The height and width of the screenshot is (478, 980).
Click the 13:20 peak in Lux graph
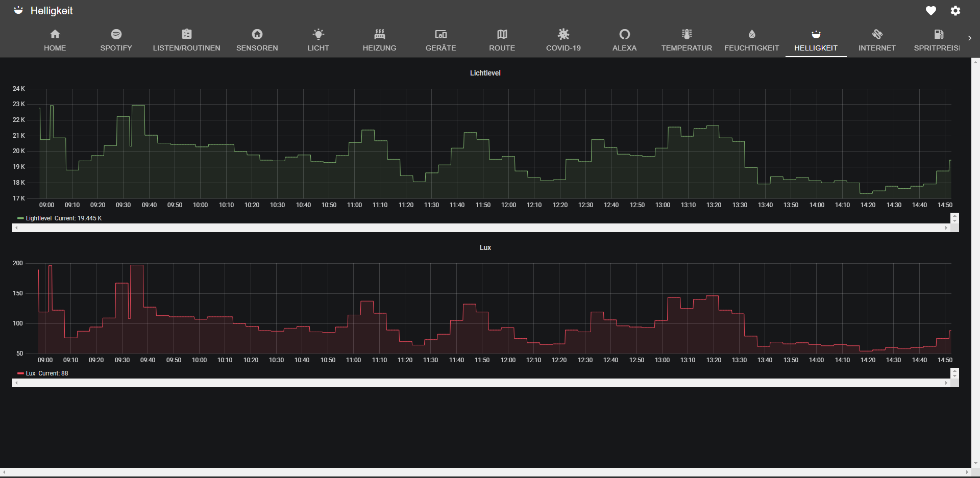coord(712,296)
